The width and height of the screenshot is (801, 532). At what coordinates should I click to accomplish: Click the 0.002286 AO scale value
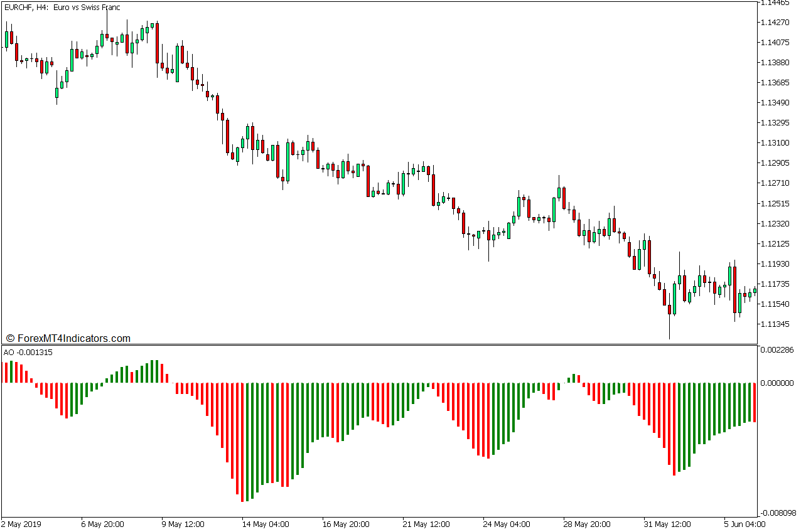coord(777,349)
